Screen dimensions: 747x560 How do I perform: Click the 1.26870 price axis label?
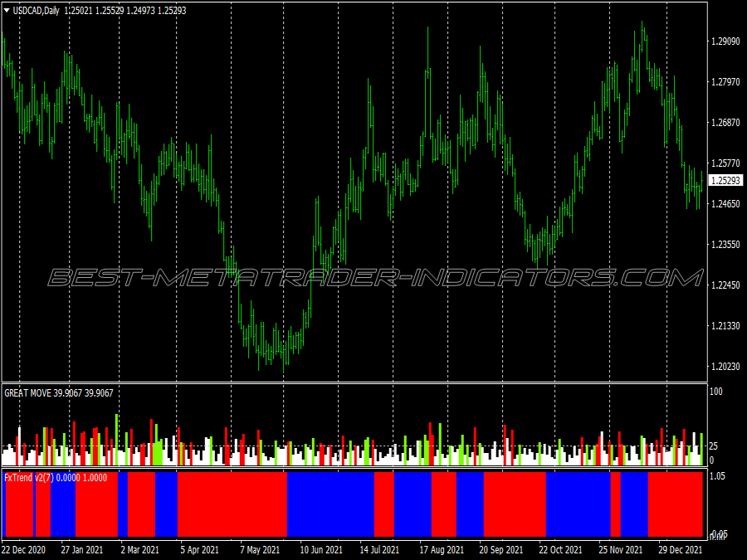(725, 123)
